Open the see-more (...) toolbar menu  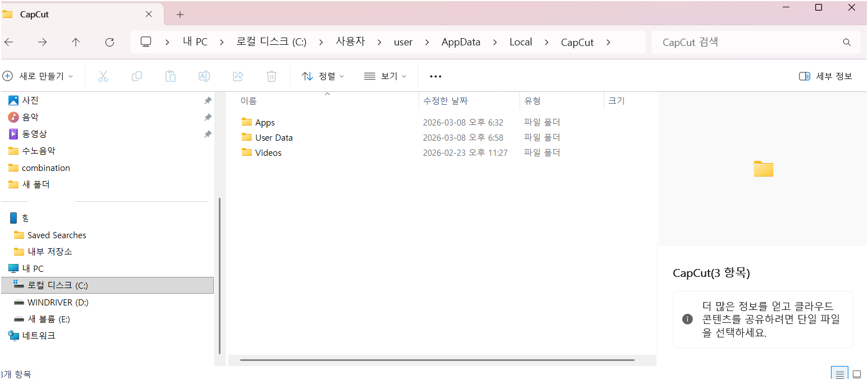click(435, 76)
